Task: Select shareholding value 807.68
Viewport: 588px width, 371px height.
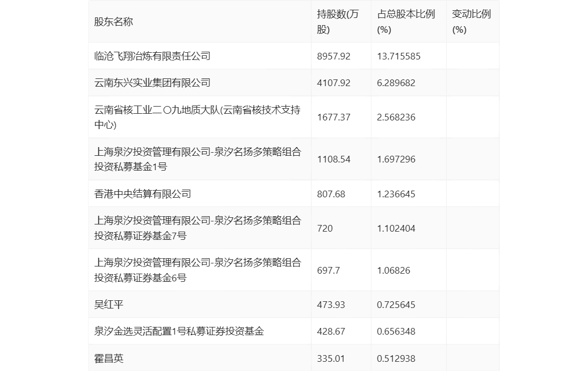Action: pos(331,194)
